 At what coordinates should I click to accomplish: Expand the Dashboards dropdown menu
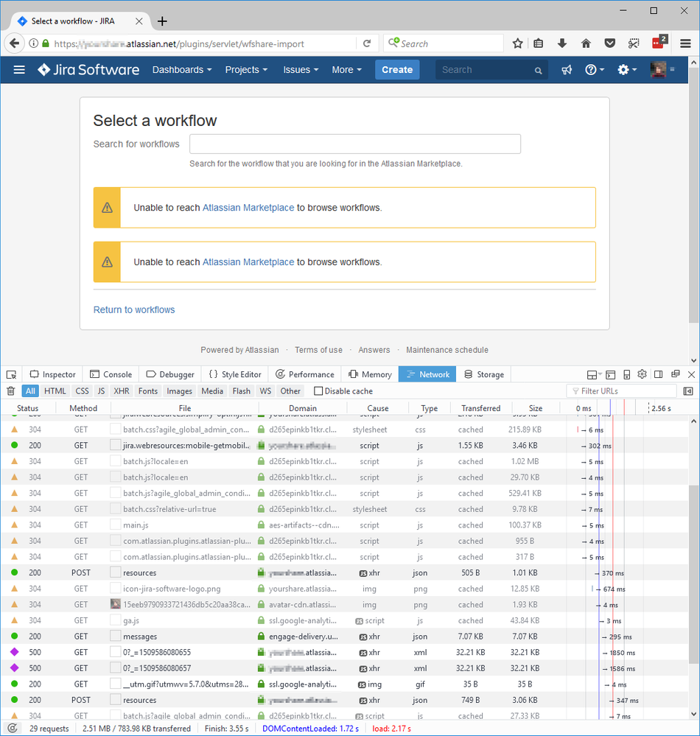click(182, 70)
